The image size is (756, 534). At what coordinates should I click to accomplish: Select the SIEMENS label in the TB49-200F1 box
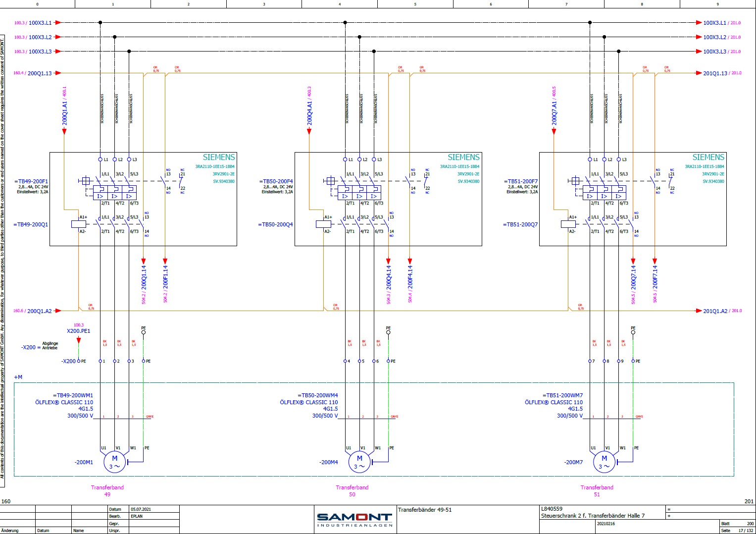[219, 157]
